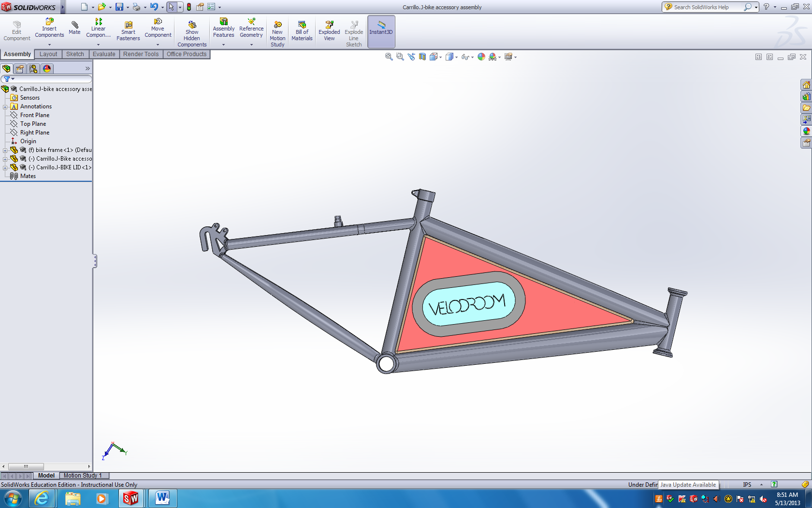Viewport: 812px width, 508px height.
Task: Open the PropertyManager panel tab
Action: [20, 69]
